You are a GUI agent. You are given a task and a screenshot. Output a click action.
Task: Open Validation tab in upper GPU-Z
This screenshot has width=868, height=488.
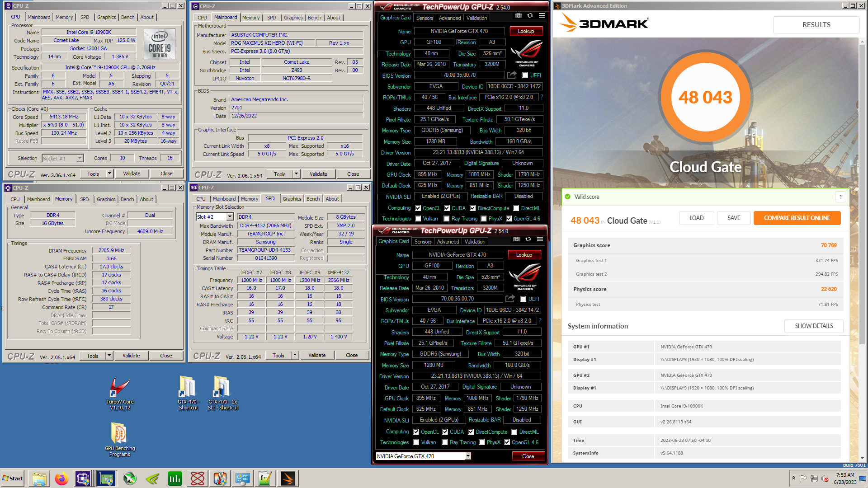476,18
